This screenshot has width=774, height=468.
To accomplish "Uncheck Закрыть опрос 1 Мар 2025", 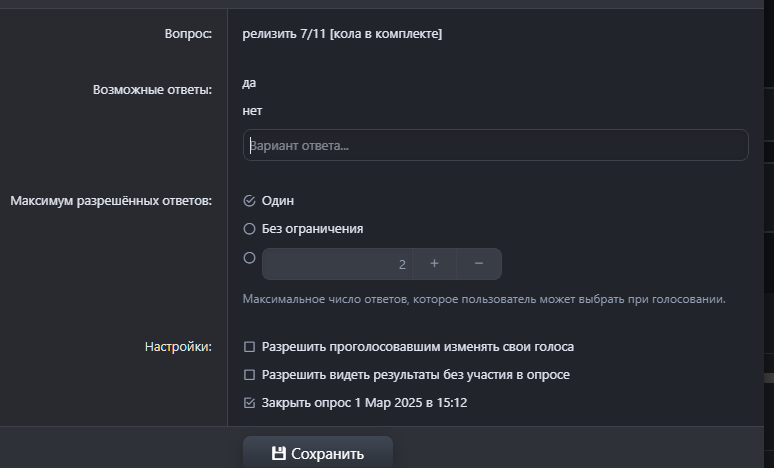I will [250, 403].
